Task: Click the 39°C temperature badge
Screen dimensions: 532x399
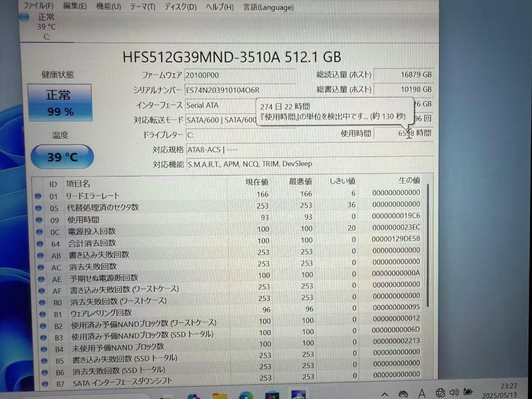Action: 61,156
